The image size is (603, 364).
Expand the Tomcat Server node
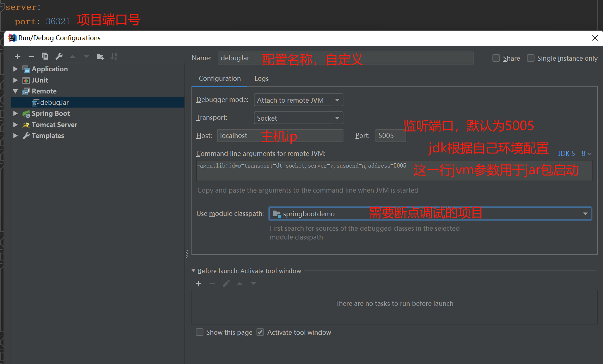[15, 125]
